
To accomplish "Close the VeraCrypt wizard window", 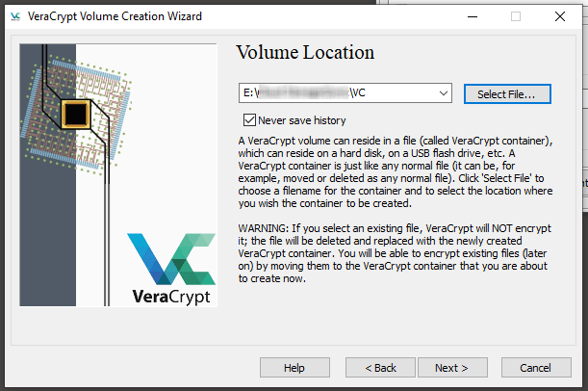I will pos(559,16).
